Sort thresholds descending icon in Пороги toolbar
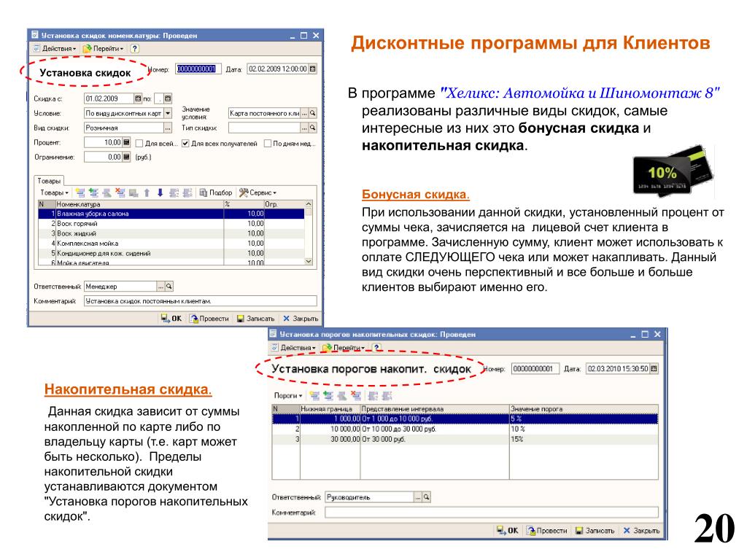 [x=387, y=395]
